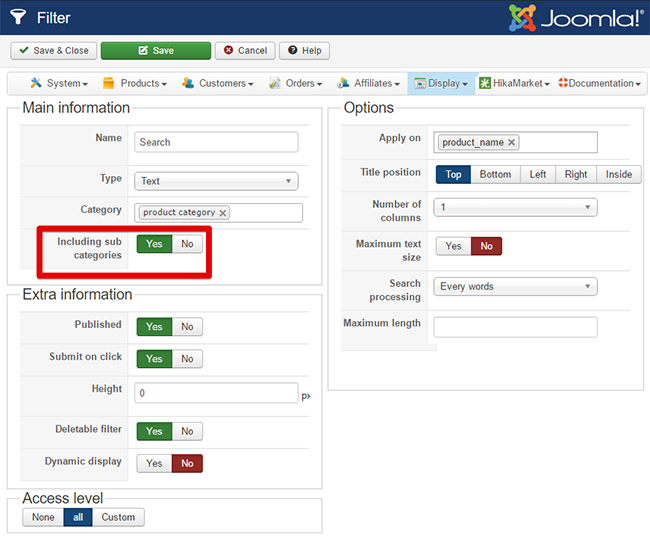650x540 pixels.
Task: Click the Joomla! logo
Action: click(576, 18)
